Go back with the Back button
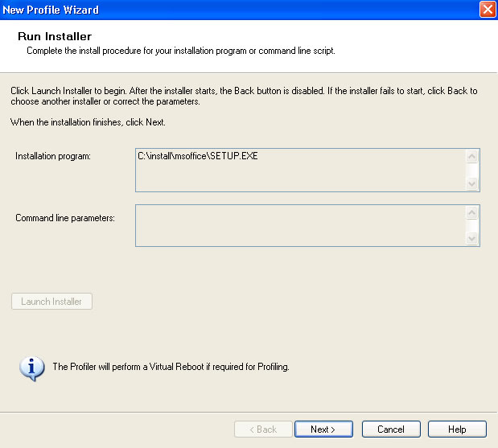Image resolution: width=498 pixels, height=448 pixels. pos(263,430)
